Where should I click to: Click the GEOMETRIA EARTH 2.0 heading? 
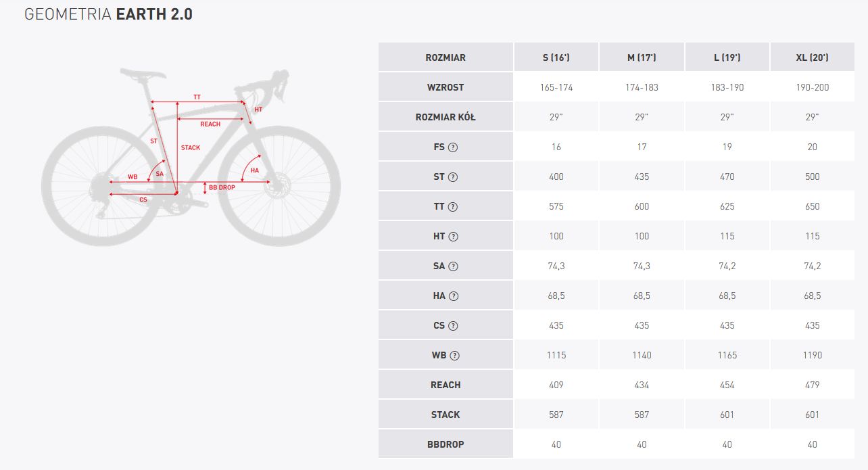click(108, 15)
